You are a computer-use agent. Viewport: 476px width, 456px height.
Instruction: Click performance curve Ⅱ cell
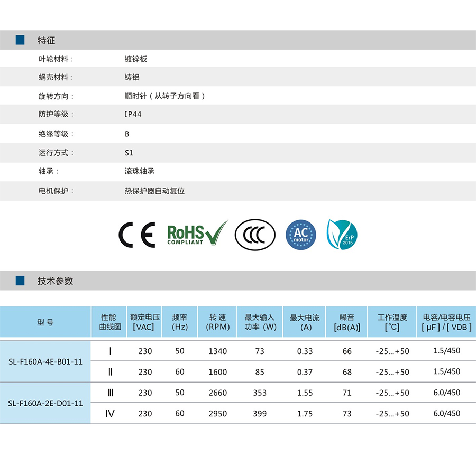click(110, 371)
